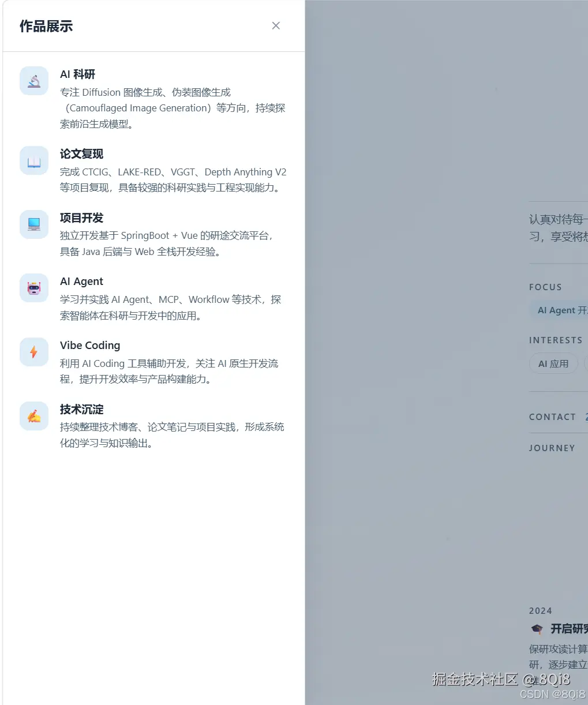Click the microscope icon for AI 科研
Screen dimensions: 588x705
(x=34, y=81)
